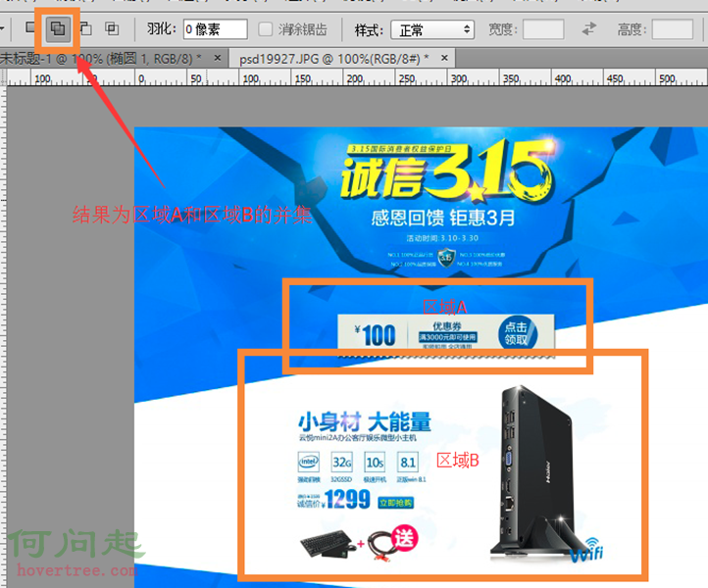This screenshot has width=708, height=588.
Task: Enable the 消除锯齿 anti-alias checkbox
Action: (x=267, y=29)
